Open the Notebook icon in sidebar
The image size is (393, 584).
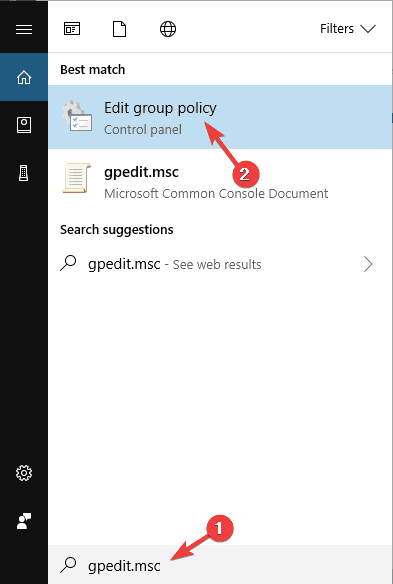[24, 125]
